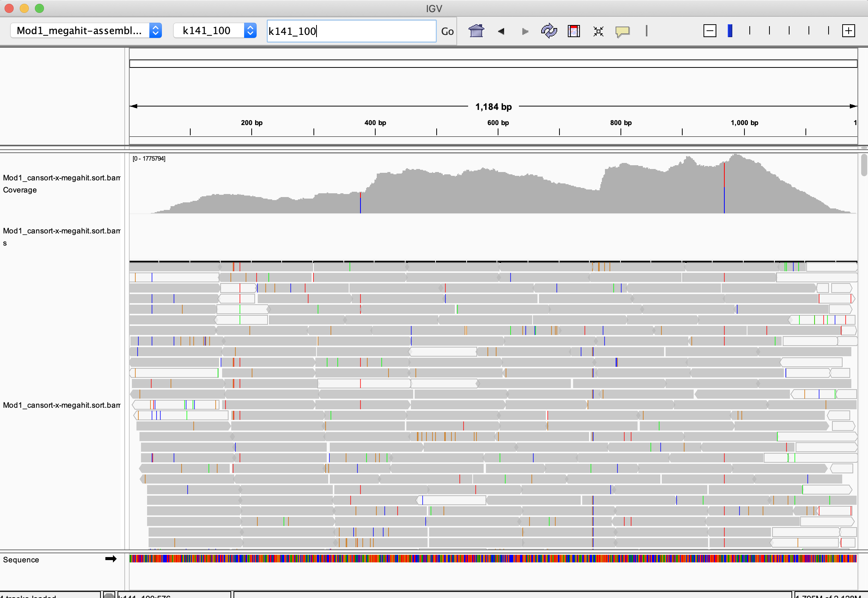The image size is (868, 598).
Task: Click the vertical scrollbar in track panel
Action: click(864, 165)
